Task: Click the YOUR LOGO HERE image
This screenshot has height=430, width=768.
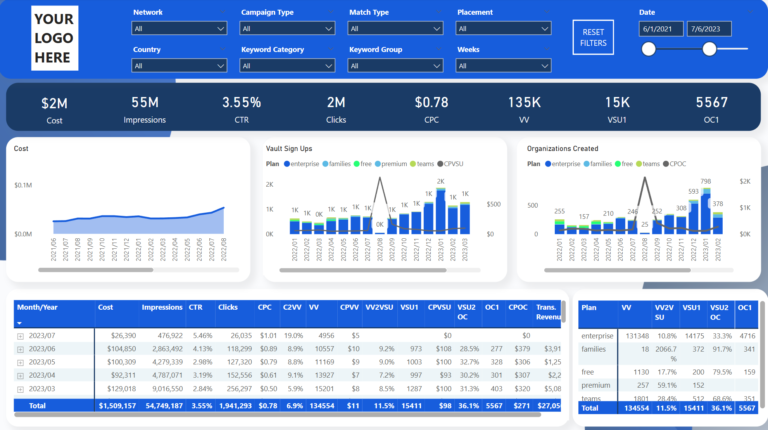Action: pos(54,38)
